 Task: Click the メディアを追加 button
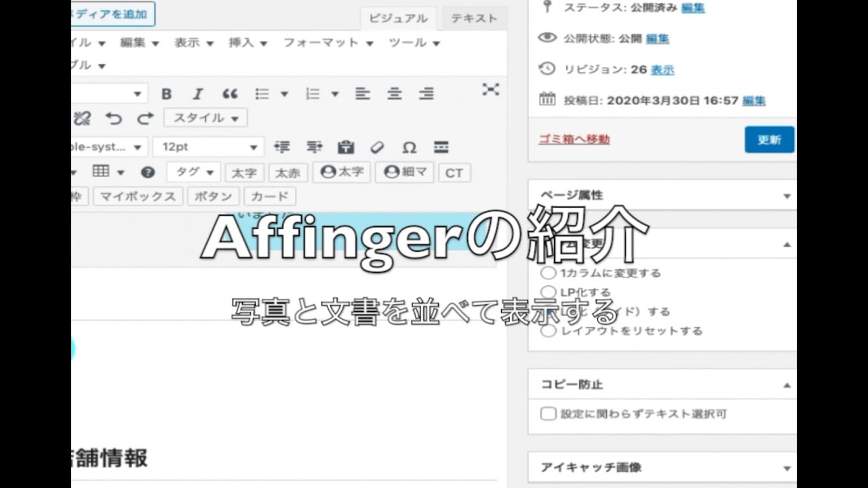pyautogui.click(x=113, y=14)
